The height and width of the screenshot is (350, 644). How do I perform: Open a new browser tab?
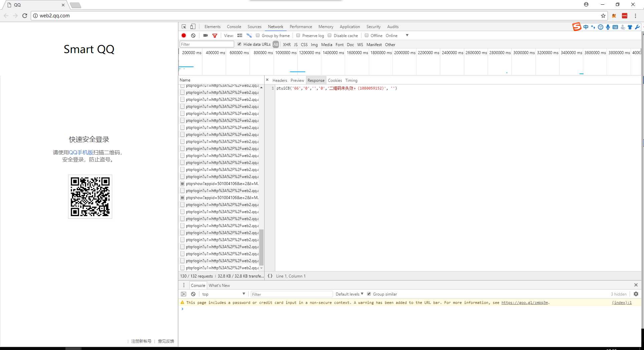click(75, 5)
